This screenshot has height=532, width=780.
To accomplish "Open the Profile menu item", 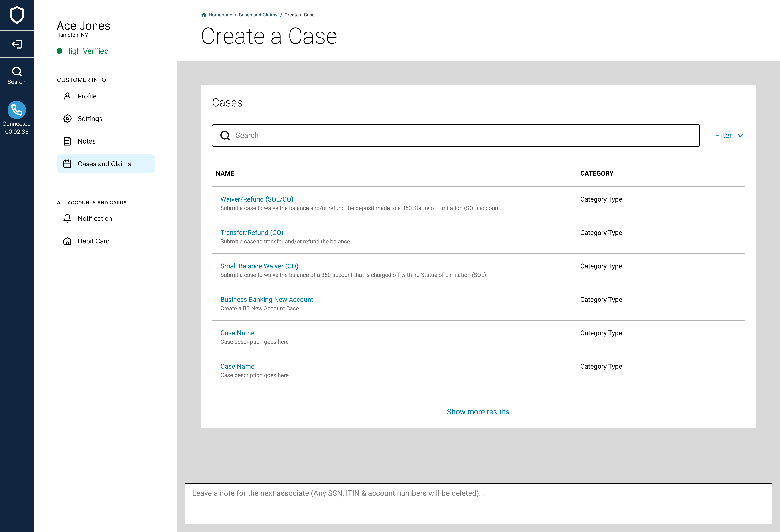I will (87, 96).
